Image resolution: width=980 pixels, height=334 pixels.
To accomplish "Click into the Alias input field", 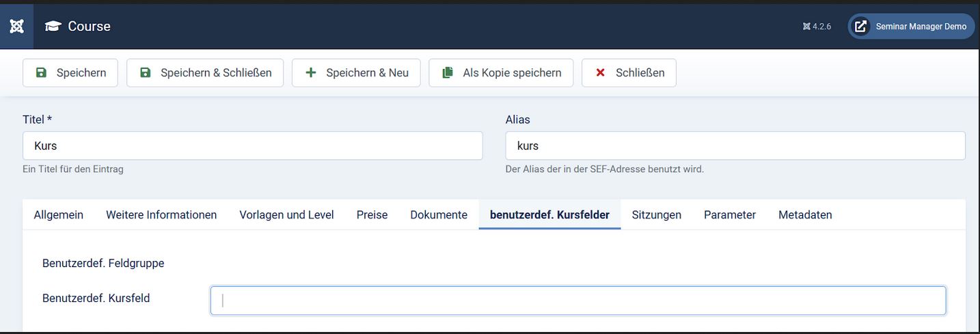I will pos(735,145).
